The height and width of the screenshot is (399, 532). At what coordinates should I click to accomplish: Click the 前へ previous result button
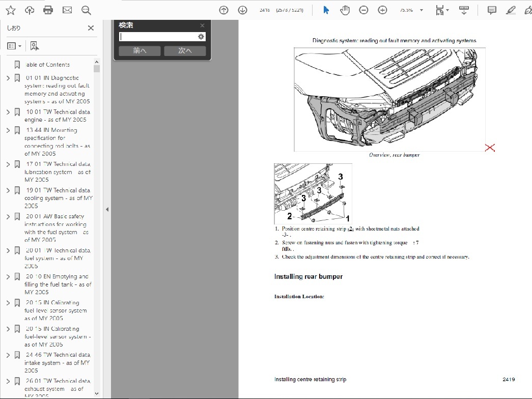[139, 50]
